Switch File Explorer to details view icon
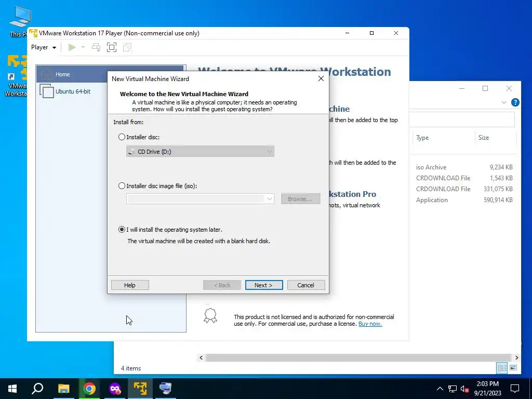The image size is (532, 399). click(502, 368)
